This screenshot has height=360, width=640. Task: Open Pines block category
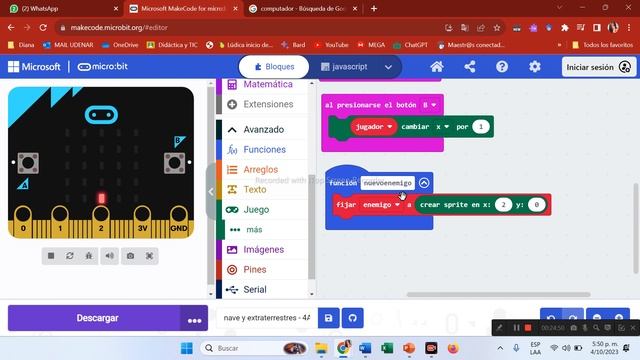pos(265,270)
